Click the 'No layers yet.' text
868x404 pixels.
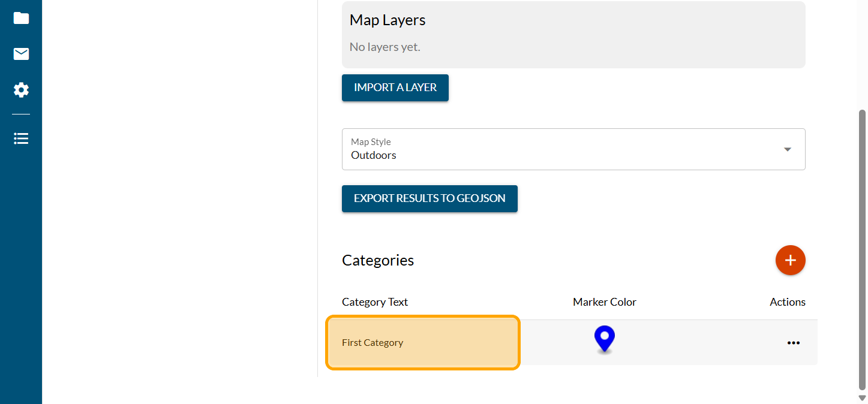click(385, 47)
